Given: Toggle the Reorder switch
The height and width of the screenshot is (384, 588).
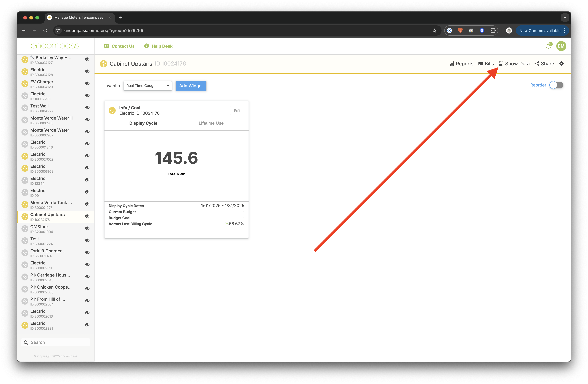Looking at the screenshot, I should (556, 85).
